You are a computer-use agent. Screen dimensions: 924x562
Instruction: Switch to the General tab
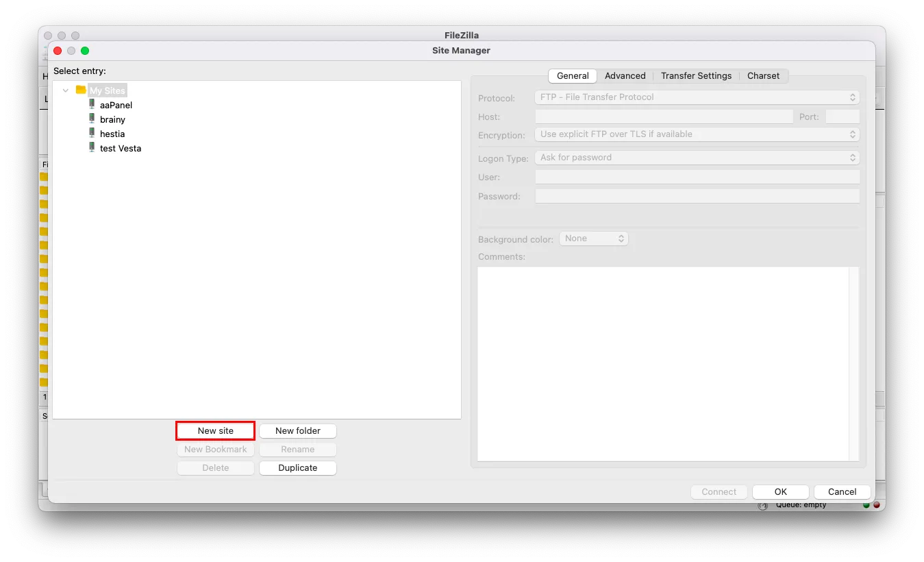coord(573,75)
